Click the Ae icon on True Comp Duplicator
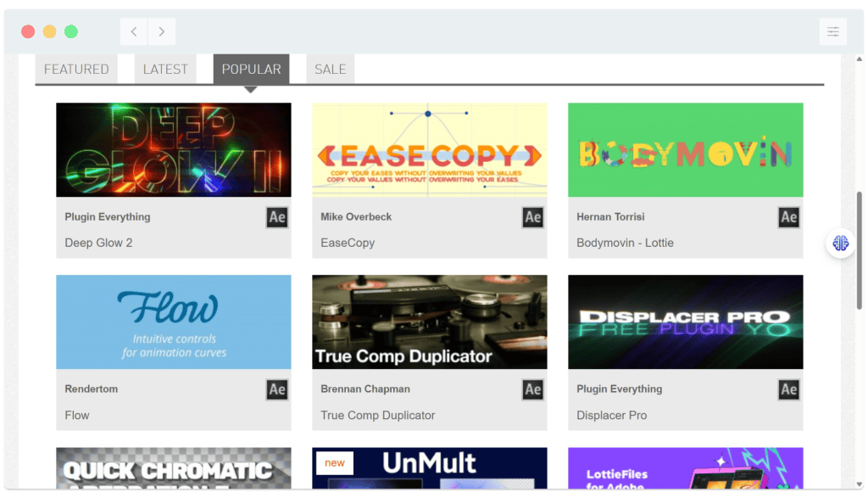The width and height of the screenshot is (868, 498). 532,389
